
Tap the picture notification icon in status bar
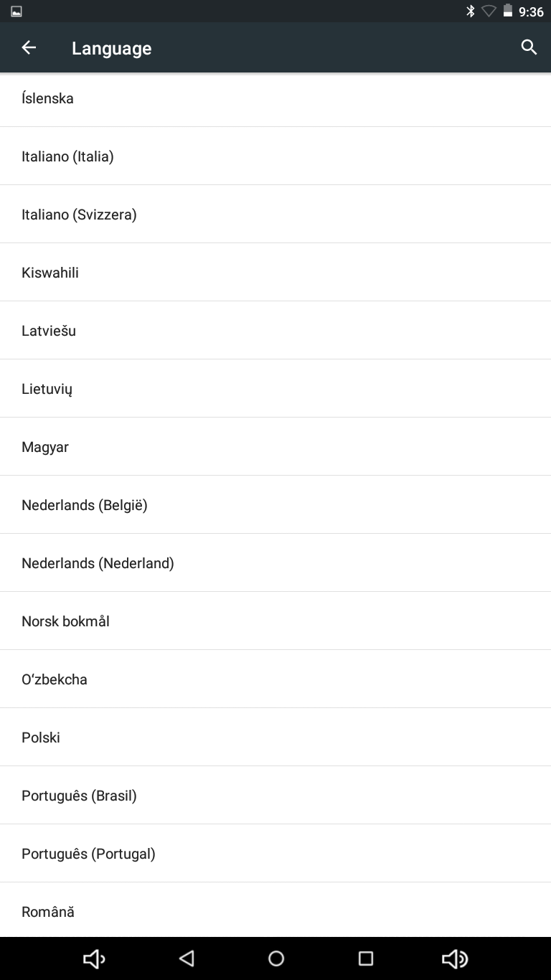pyautogui.click(x=16, y=11)
